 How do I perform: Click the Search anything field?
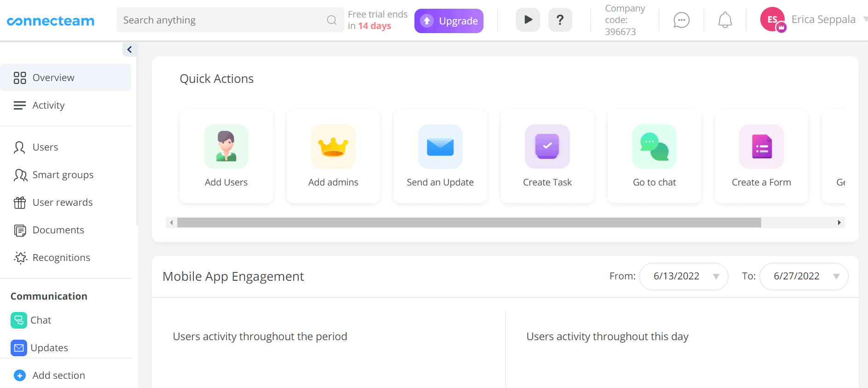(x=230, y=20)
